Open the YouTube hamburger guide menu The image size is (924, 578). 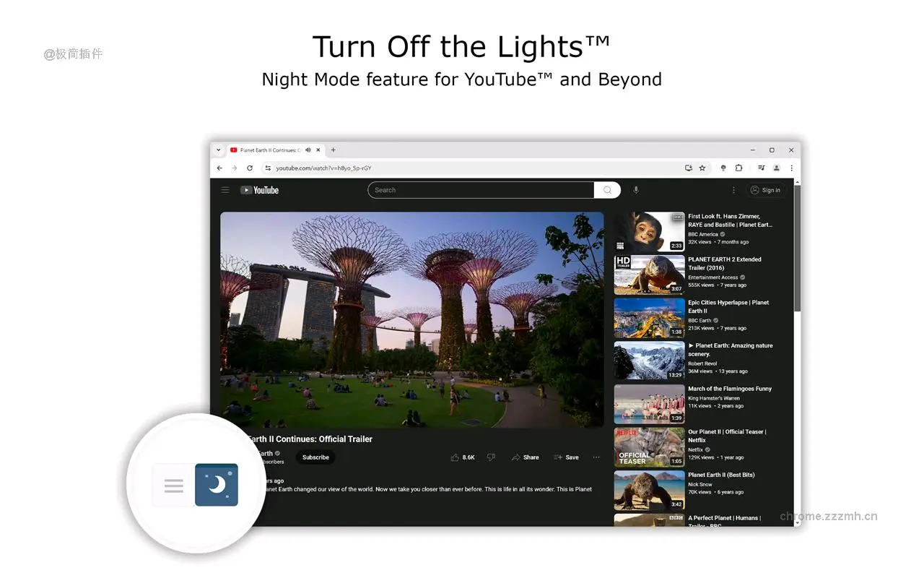[x=225, y=190]
